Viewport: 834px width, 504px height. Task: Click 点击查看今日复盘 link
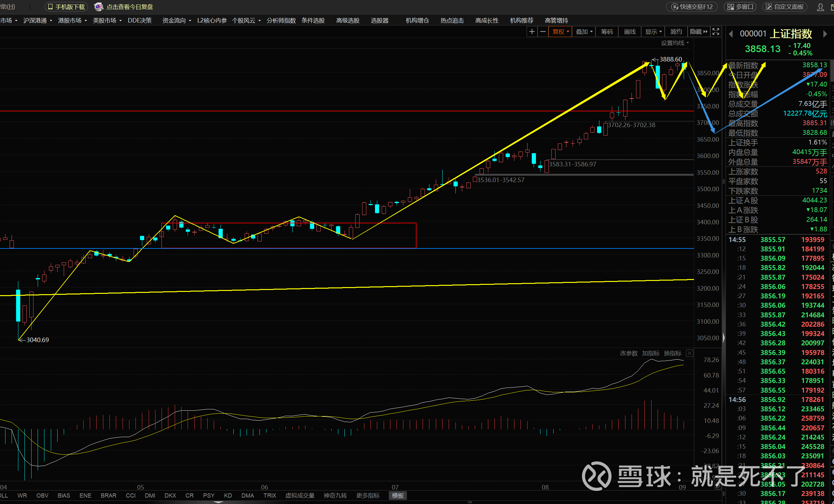[129, 7]
